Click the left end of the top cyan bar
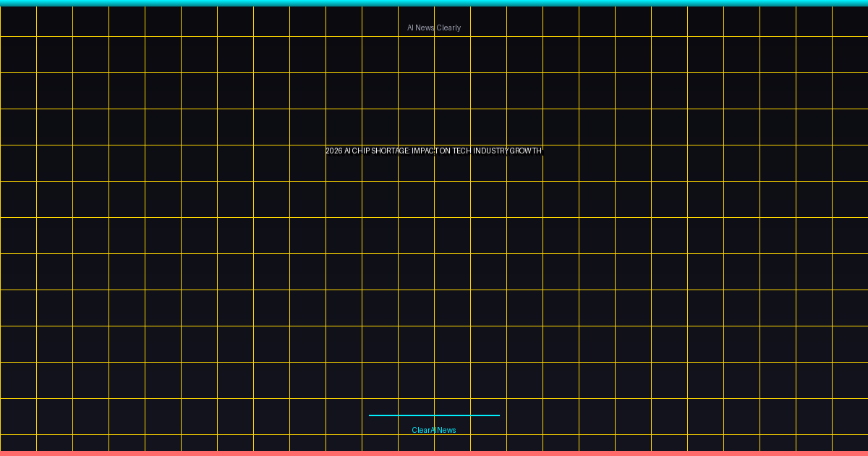This screenshot has width=868, height=456. tap(4, 3)
